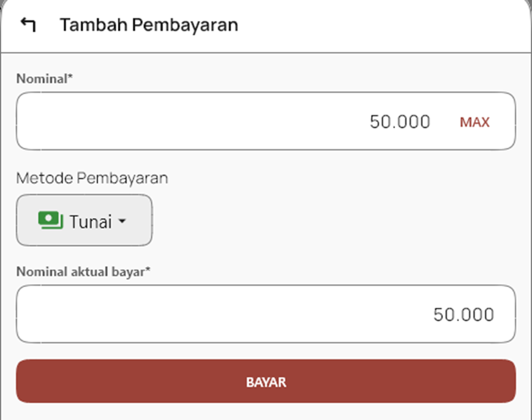Click the Metode Pembayaran label
Screen dimensions: 532x420
coord(92,178)
